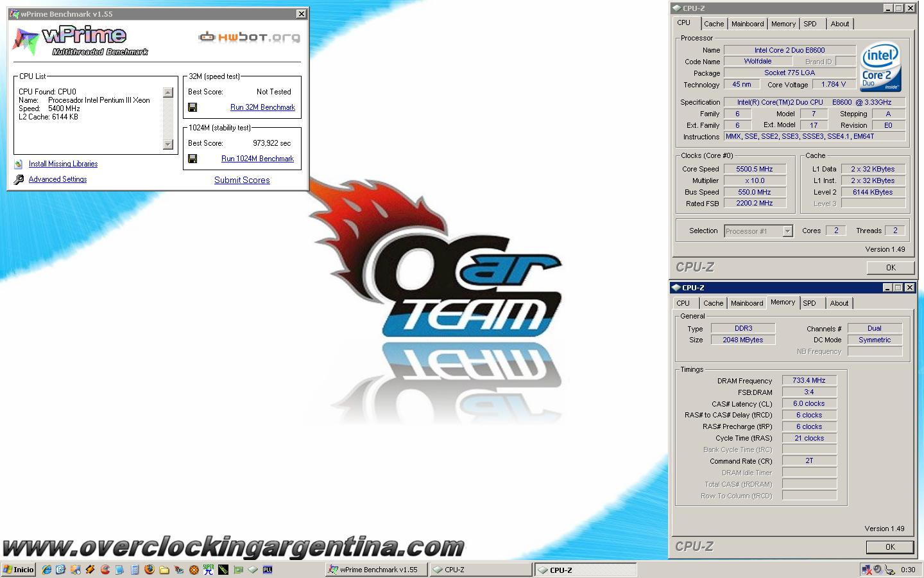Click the yellow folder quick launch icon
Screen dimensions: 924x578
(164, 570)
